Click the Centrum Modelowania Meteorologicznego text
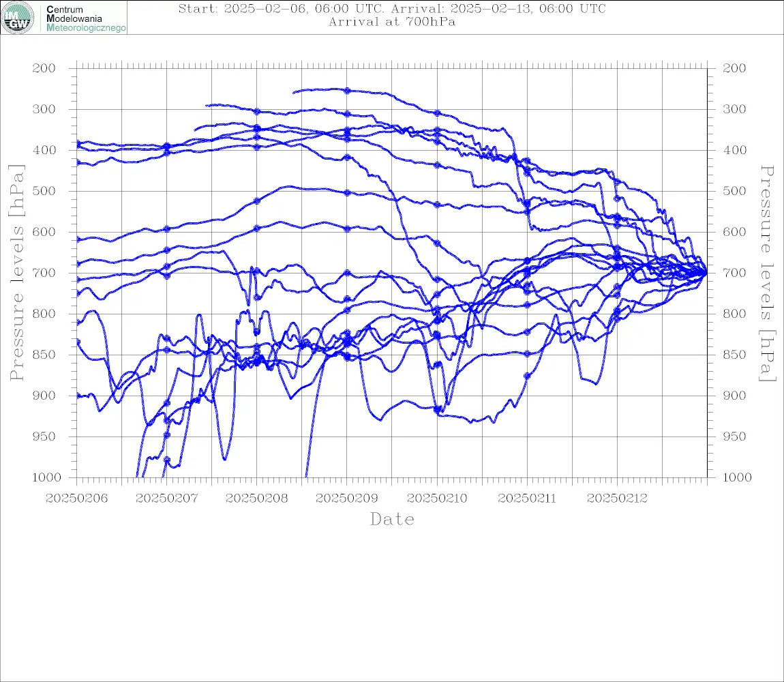Screen dimensions: 784x682 (85, 18)
